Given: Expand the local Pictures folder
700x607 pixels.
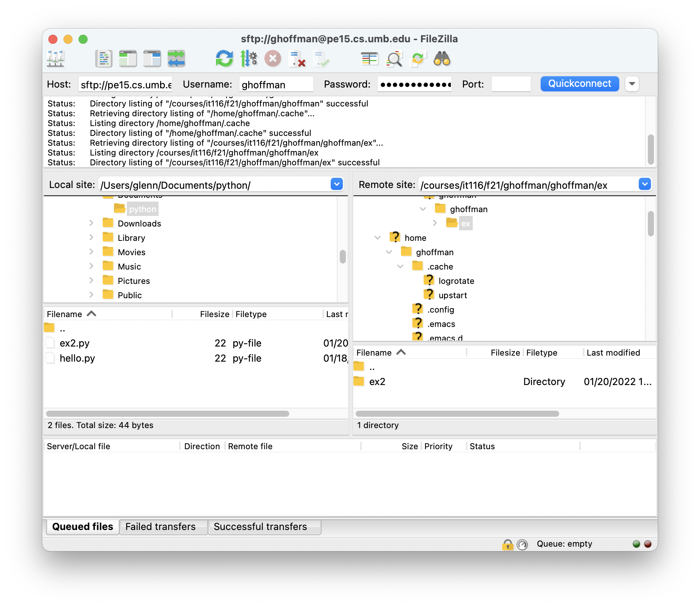Looking at the screenshot, I should point(91,280).
